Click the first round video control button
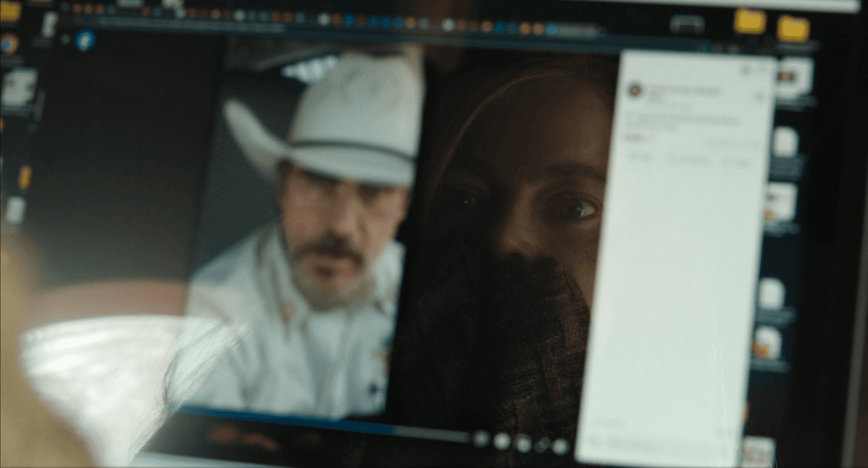Image resolution: width=868 pixels, height=468 pixels. 480,439
